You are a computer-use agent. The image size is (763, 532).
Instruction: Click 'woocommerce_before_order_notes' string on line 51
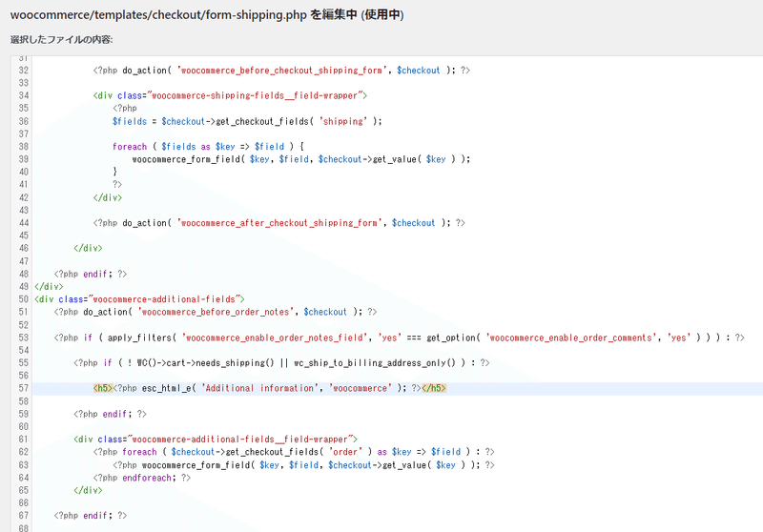pyautogui.click(x=216, y=312)
